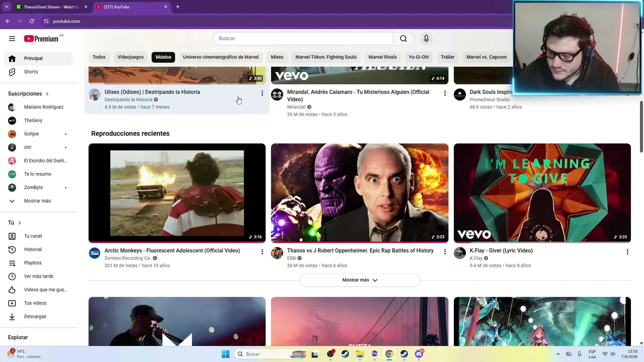This screenshot has width=644, height=362.
Task: Go back in the browser
Action: [x=8, y=21]
